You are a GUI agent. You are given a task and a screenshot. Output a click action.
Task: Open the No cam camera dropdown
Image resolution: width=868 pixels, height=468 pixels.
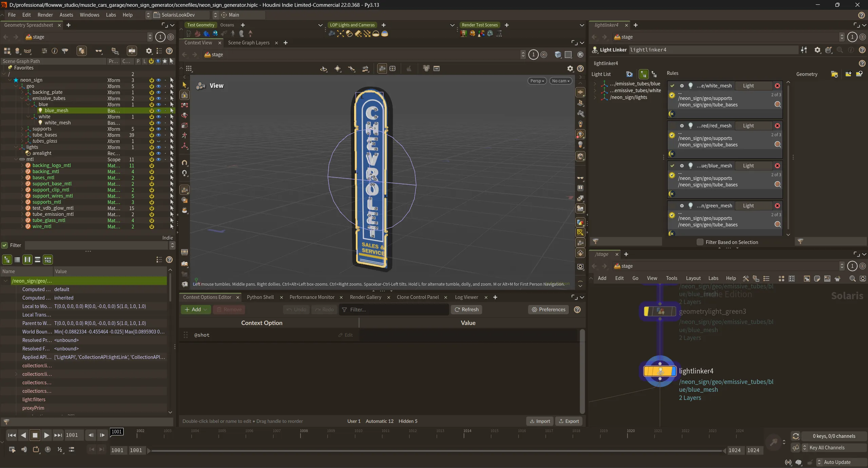tap(560, 81)
